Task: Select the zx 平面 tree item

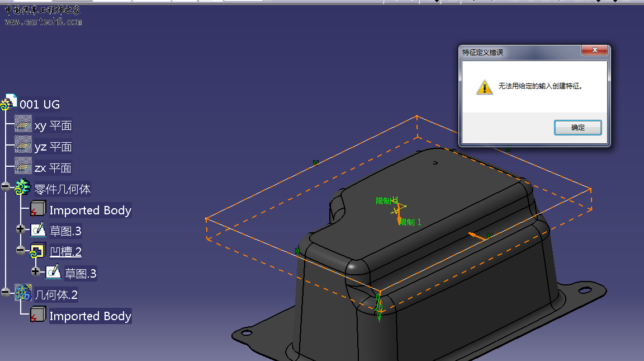Action: pos(53,168)
